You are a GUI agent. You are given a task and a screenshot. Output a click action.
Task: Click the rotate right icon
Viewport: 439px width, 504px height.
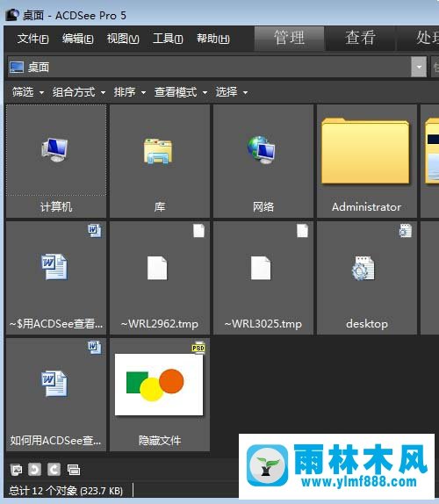click(54, 470)
